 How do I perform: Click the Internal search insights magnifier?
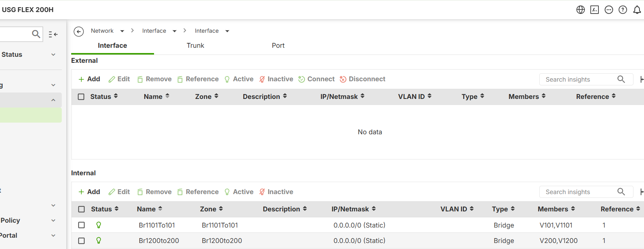pyautogui.click(x=621, y=192)
